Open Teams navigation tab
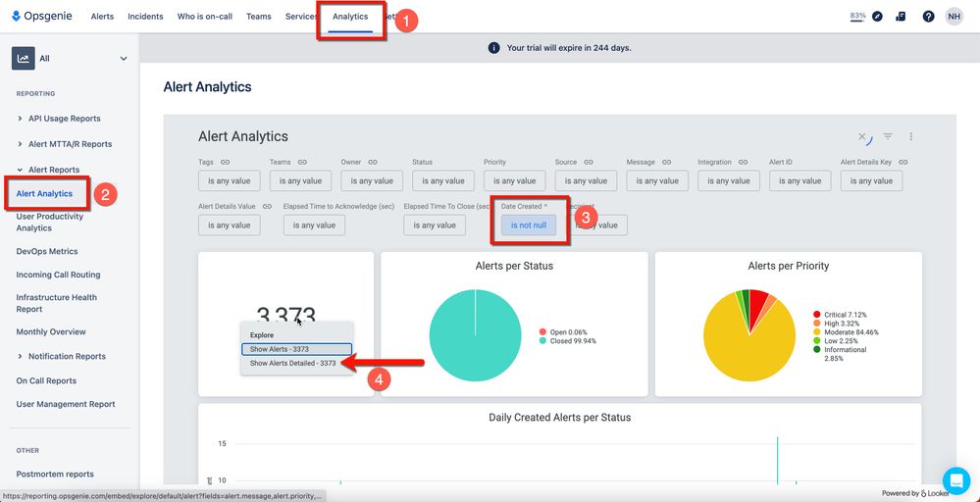The height and width of the screenshot is (502, 980). (x=259, y=17)
